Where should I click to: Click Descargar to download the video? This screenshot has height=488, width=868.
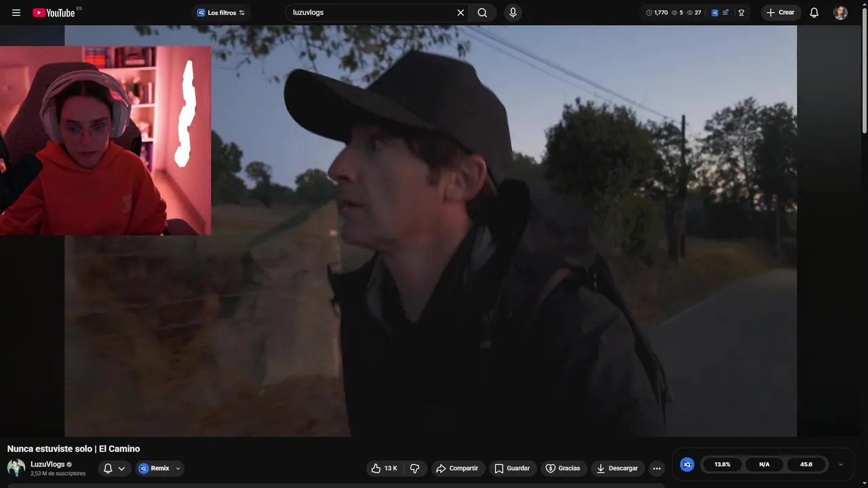coord(617,468)
